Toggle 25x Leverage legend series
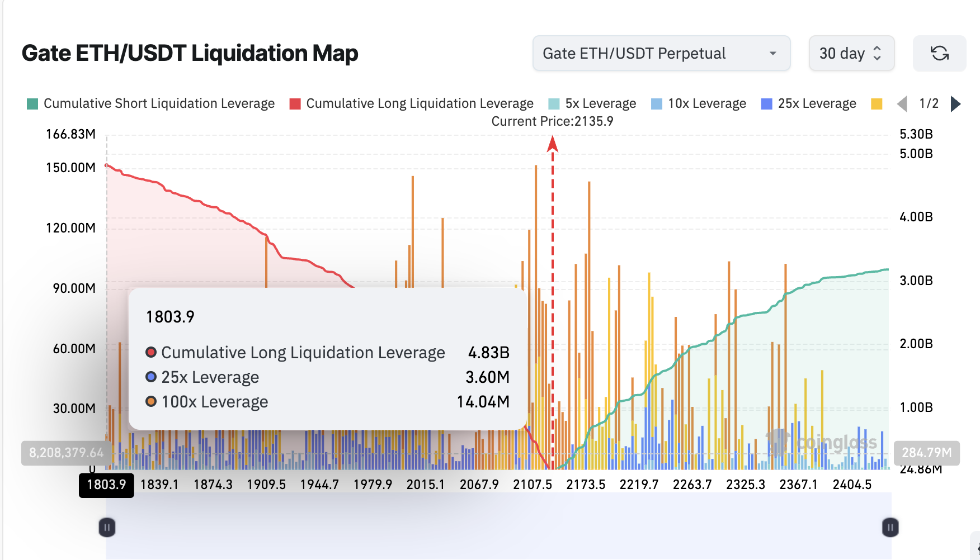This screenshot has height=560, width=980. tap(809, 104)
